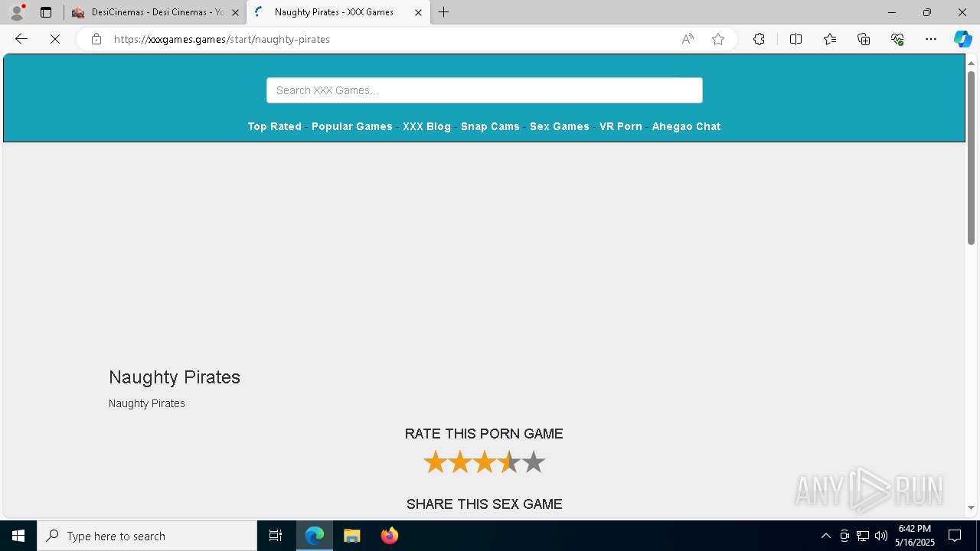The height and width of the screenshot is (551, 980).
Task: Close the Naughty Pirates tab
Action: tap(418, 12)
